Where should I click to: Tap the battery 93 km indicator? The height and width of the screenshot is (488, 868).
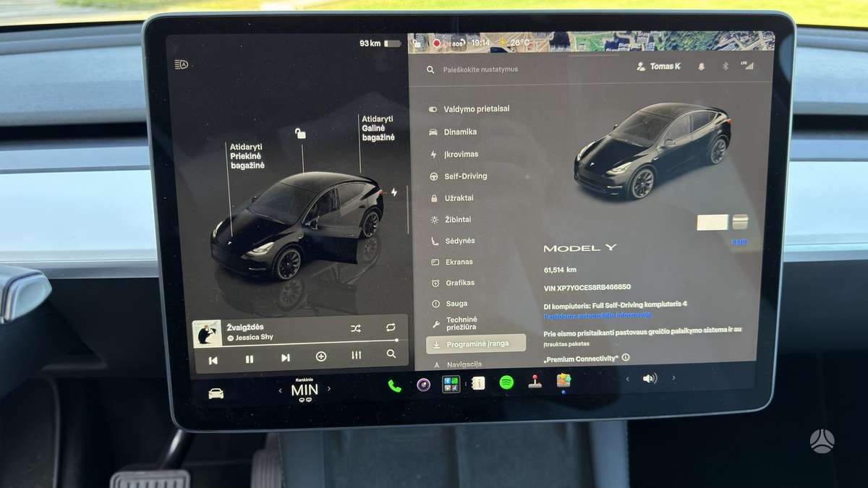380,43
